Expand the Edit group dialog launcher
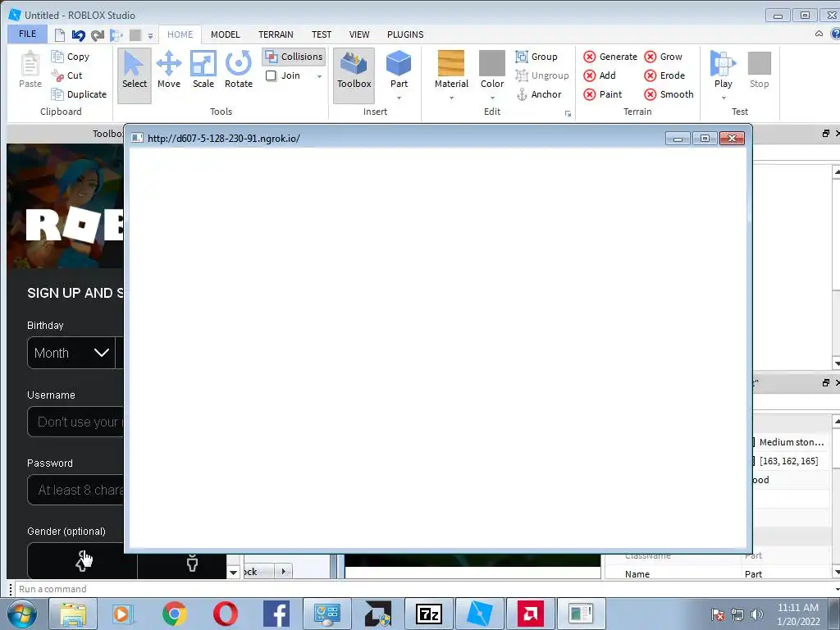Viewport: 840px width, 630px height. pos(568,113)
